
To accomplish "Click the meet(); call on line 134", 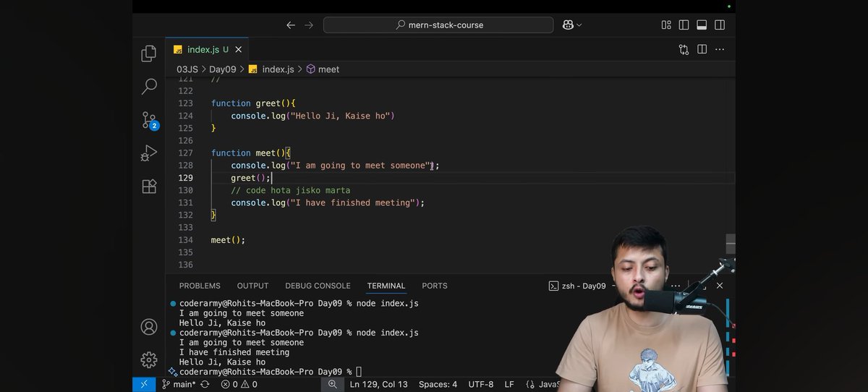I will point(229,239).
